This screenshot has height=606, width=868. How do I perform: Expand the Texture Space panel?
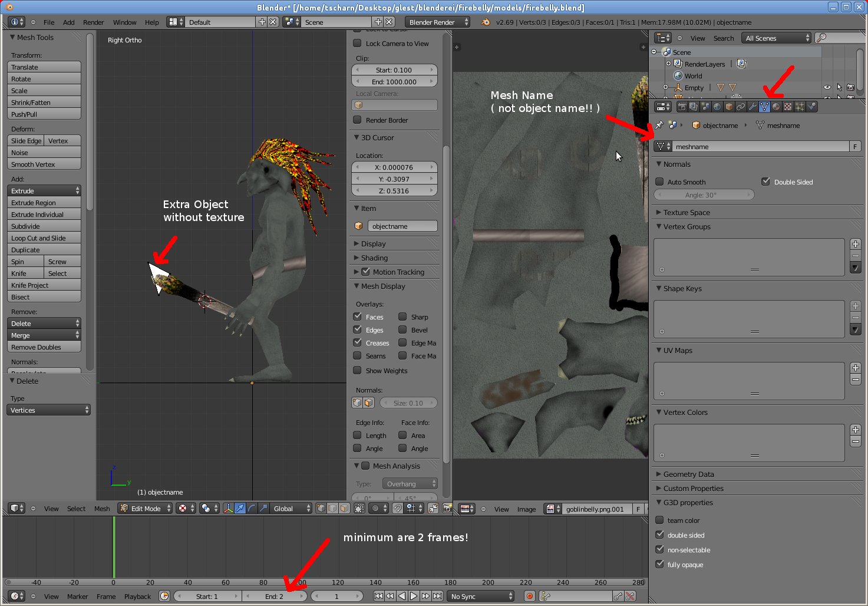coord(687,212)
